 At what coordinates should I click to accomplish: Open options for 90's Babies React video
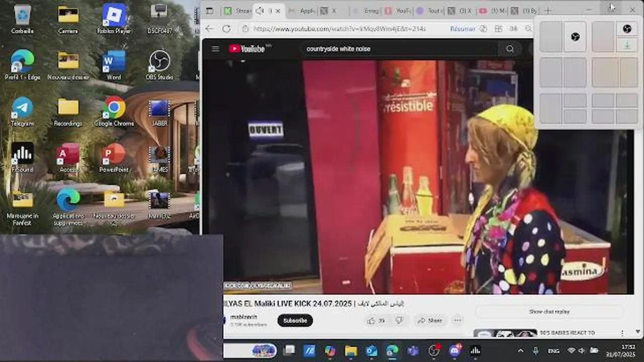click(x=622, y=333)
